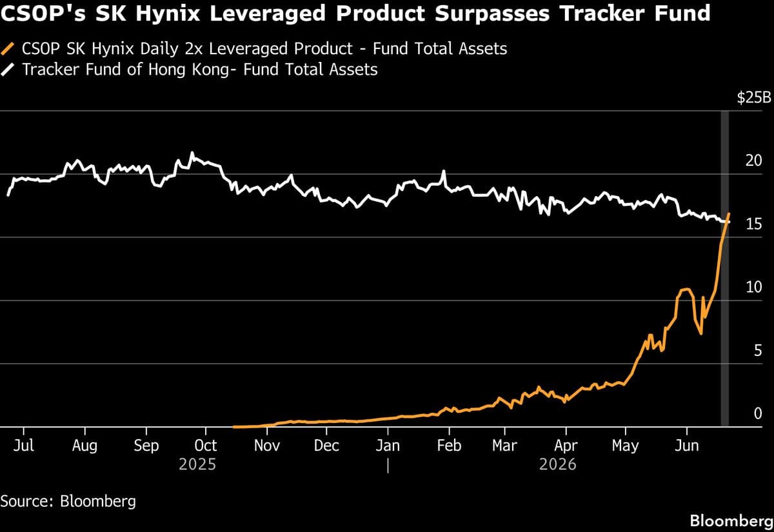Click the 0 y-axis label
This screenshot has width=774, height=532.
[758, 413]
